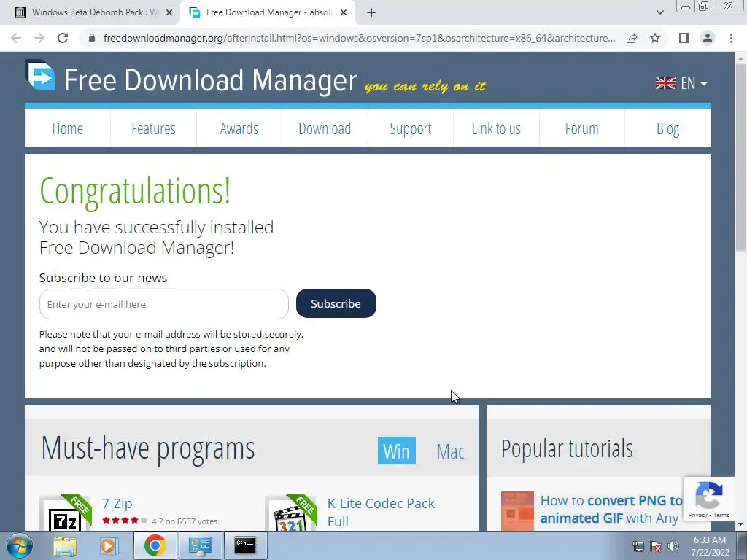
Task: Open the Blog menu item
Action: (x=667, y=128)
